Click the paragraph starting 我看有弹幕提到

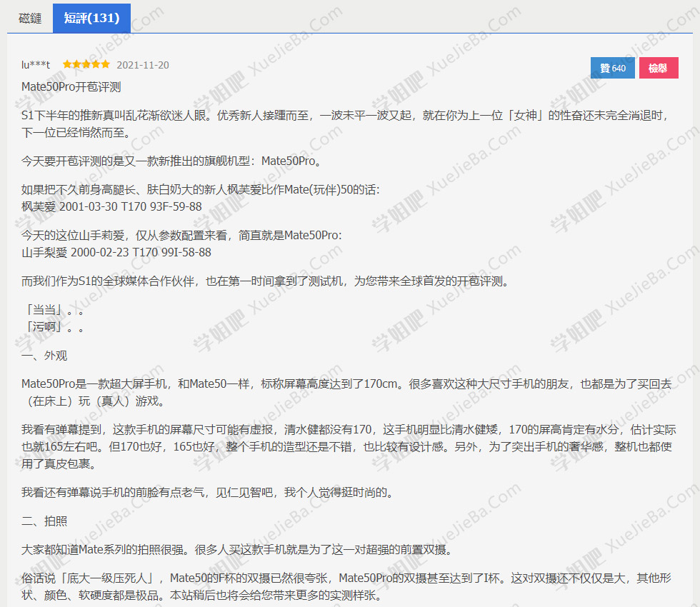(349, 447)
